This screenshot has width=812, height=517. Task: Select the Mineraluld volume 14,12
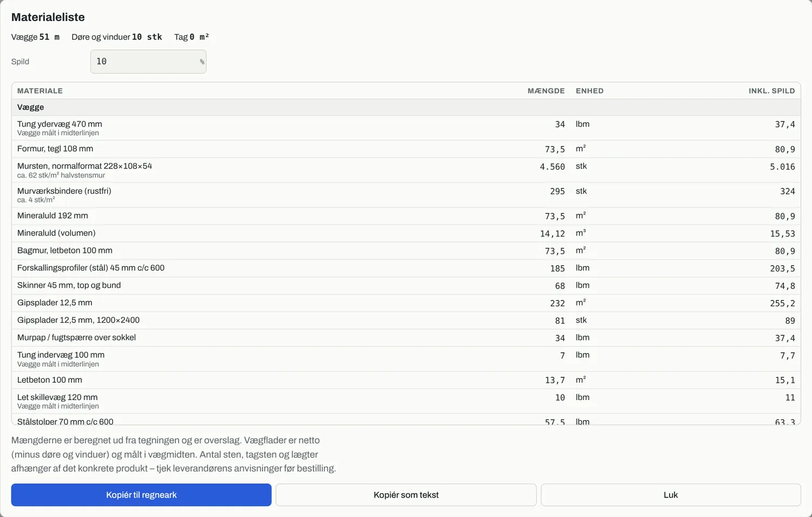[x=552, y=234]
